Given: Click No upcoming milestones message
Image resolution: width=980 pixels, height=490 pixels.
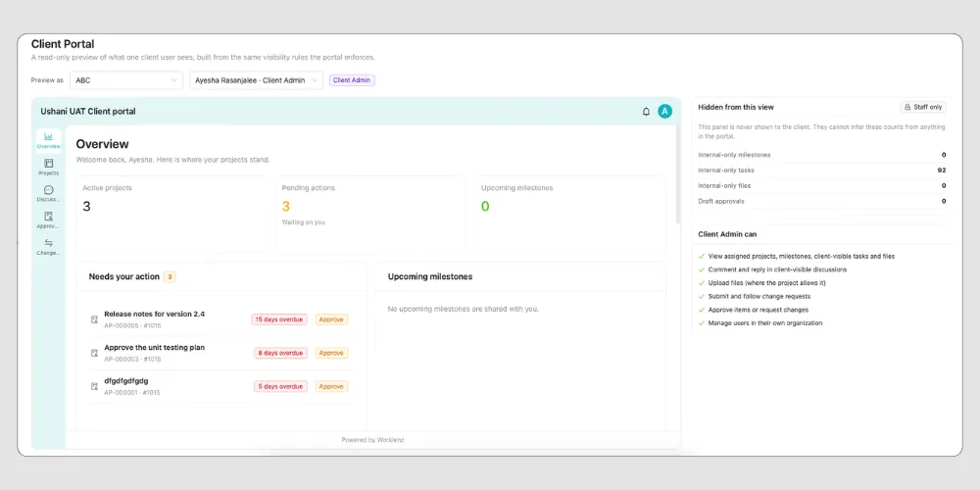Looking at the screenshot, I should pyautogui.click(x=464, y=309).
